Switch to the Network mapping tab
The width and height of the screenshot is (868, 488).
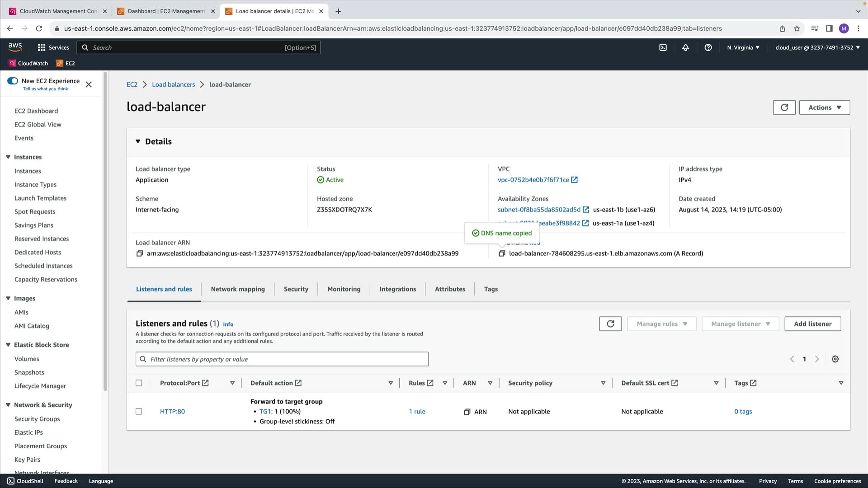click(238, 289)
